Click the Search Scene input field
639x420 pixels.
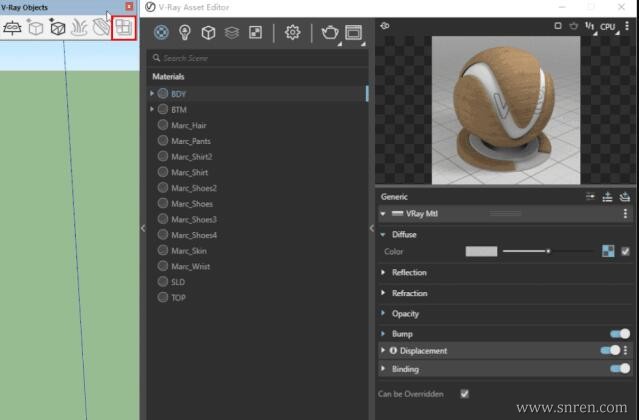point(258,58)
